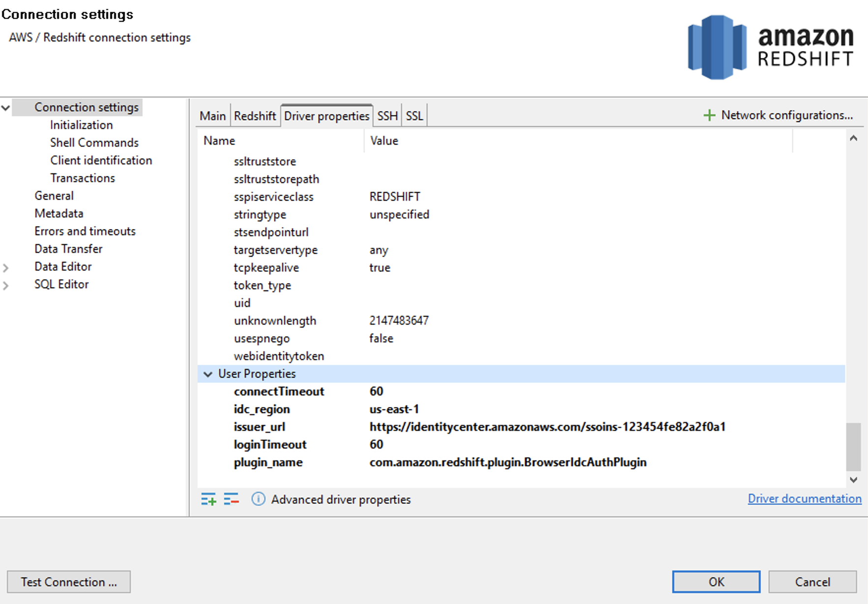Select Connection settings in the tree

pos(87,107)
